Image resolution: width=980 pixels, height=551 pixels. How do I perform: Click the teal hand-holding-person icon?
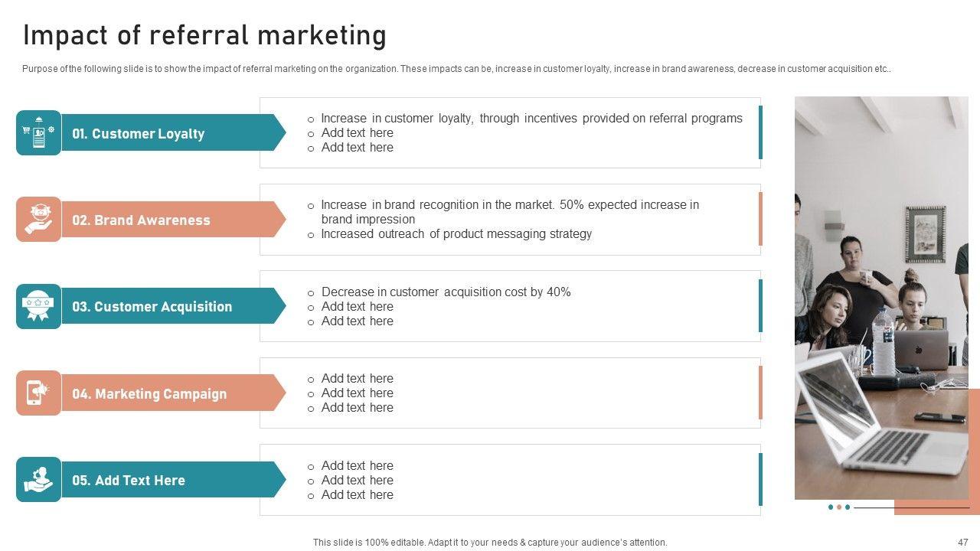[38, 480]
